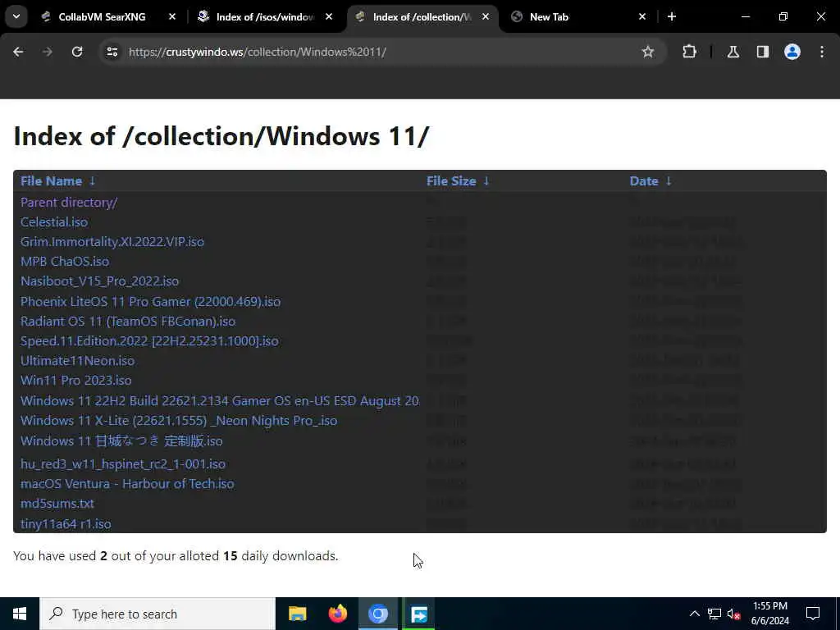Open the Parent directory link

pos(69,203)
